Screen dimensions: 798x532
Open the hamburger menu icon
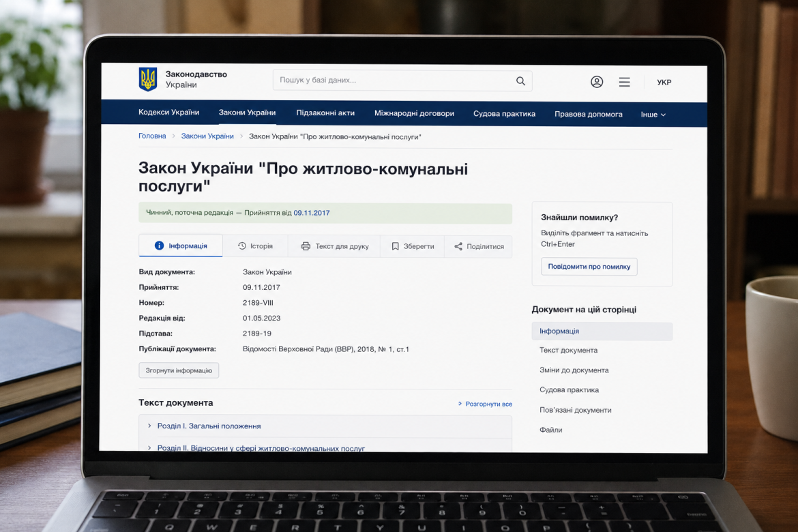625,82
